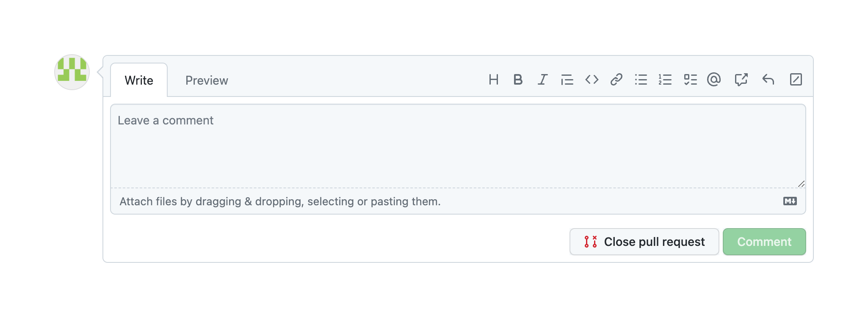
Task: Add a task list checkbox item
Action: pos(690,80)
